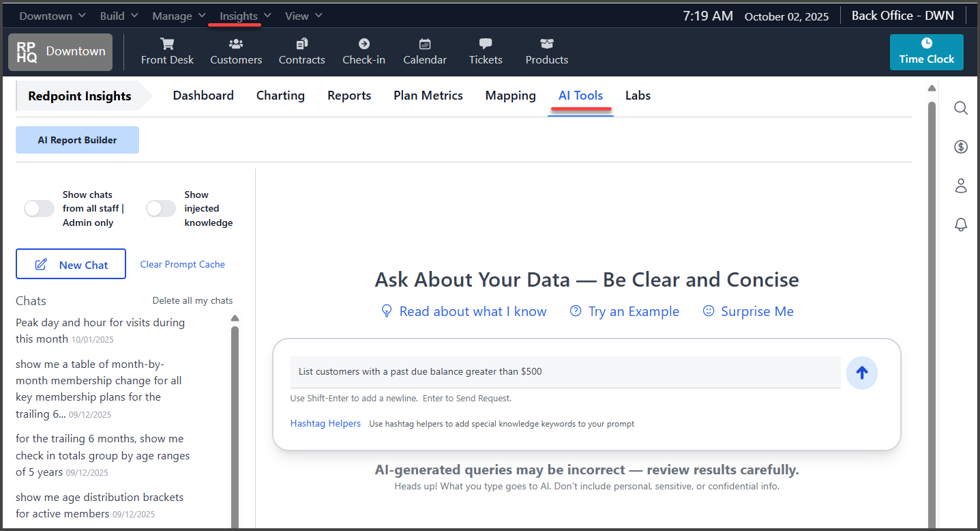Screen dimensions: 980x531
Task: Open the Tickets panel
Action: (x=485, y=51)
